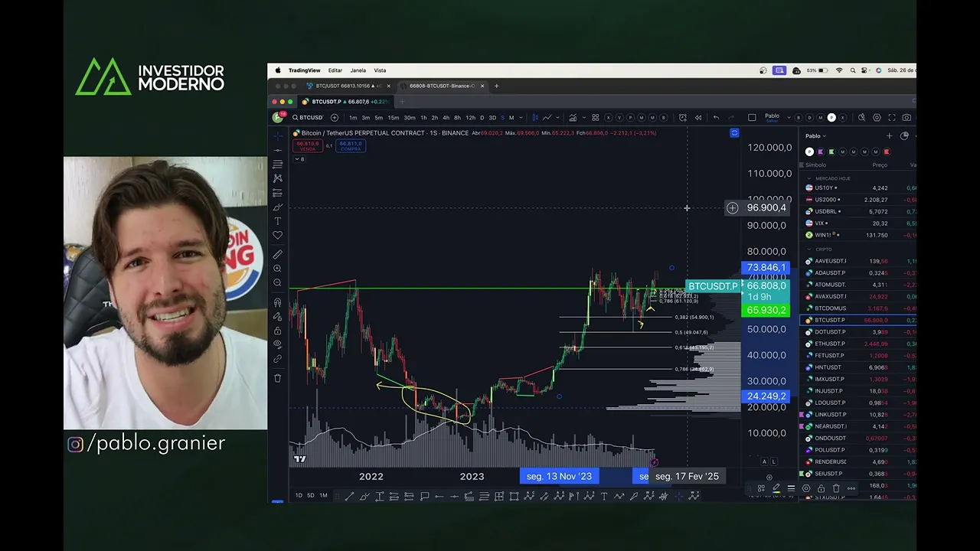The width and height of the screenshot is (980, 551).
Task: Select US10Y in watchlist
Action: point(857,187)
